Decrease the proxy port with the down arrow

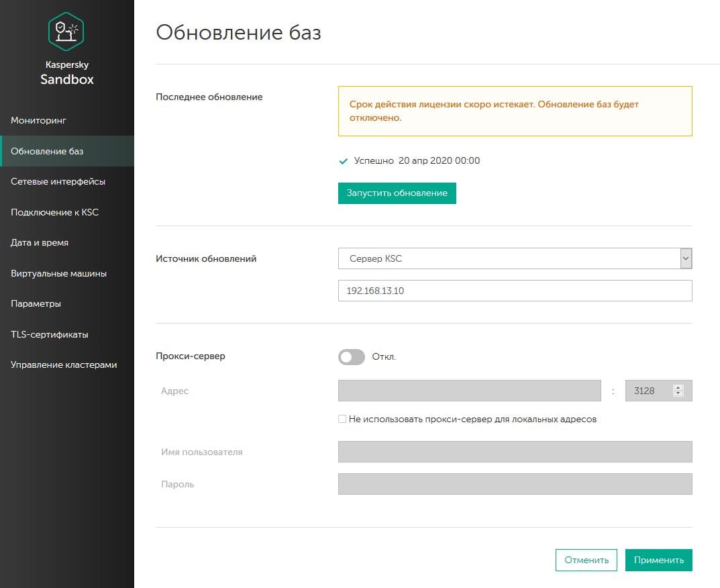(679, 394)
